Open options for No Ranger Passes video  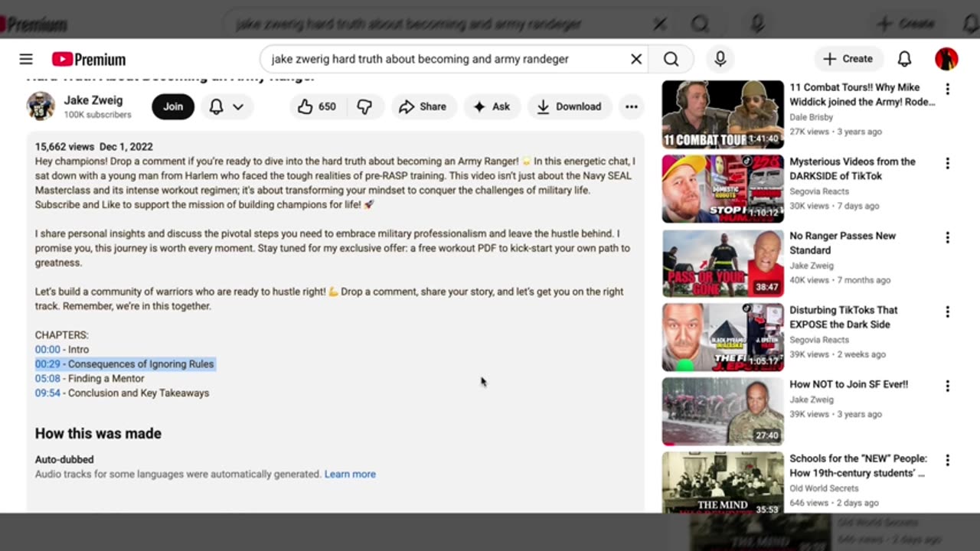(x=947, y=237)
